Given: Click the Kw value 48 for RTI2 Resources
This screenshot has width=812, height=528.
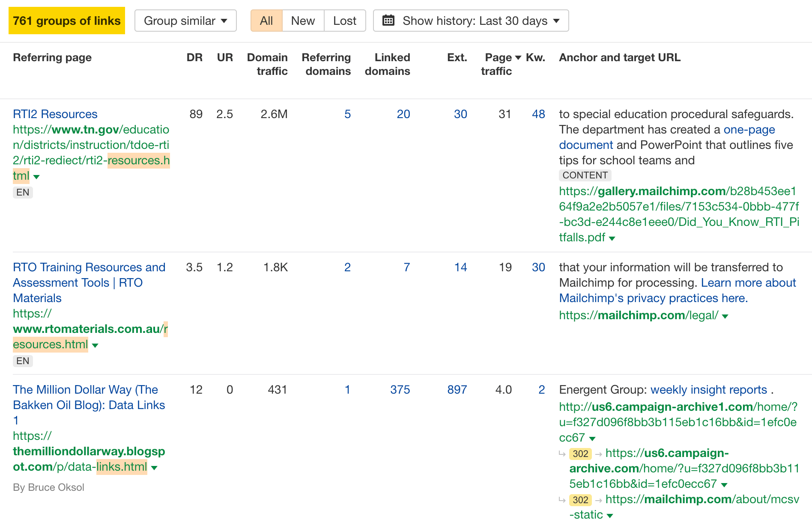Looking at the screenshot, I should (538, 114).
